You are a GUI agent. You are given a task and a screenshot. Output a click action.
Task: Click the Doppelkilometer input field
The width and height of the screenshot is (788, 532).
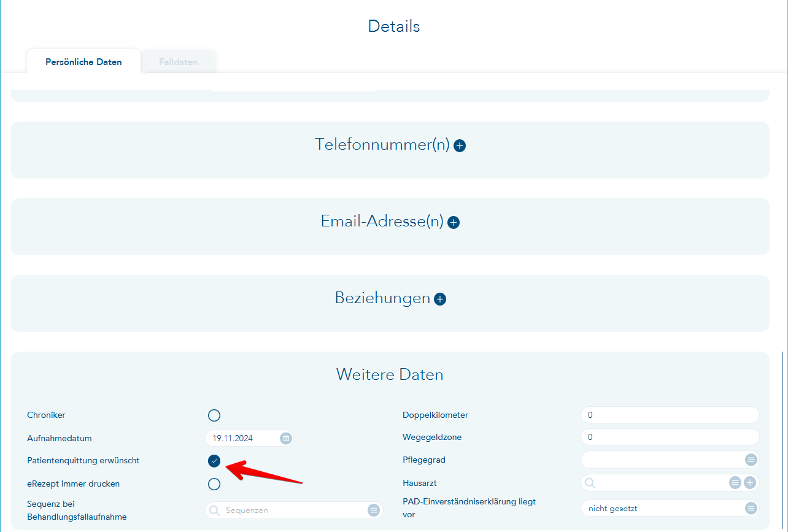point(669,415)
